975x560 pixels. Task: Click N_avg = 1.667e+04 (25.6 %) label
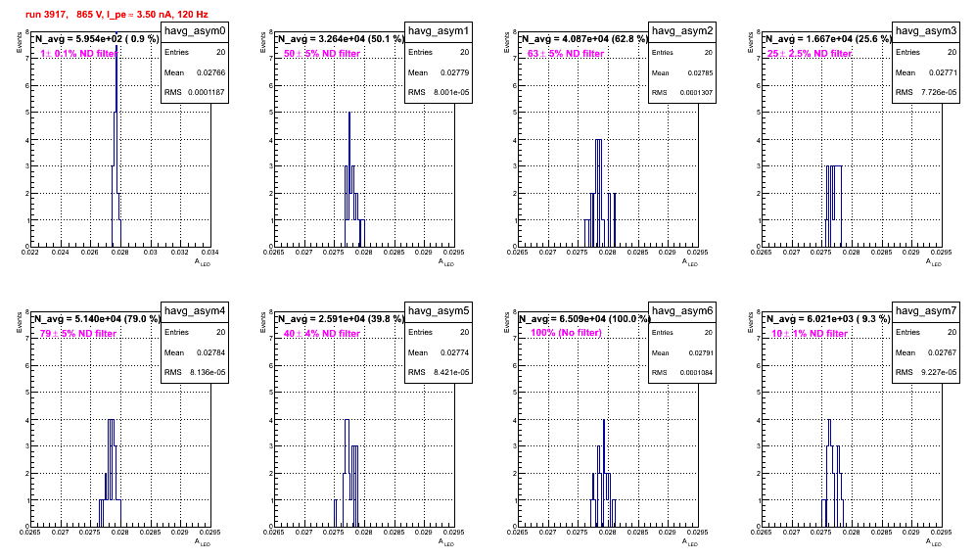pos(828,39)
